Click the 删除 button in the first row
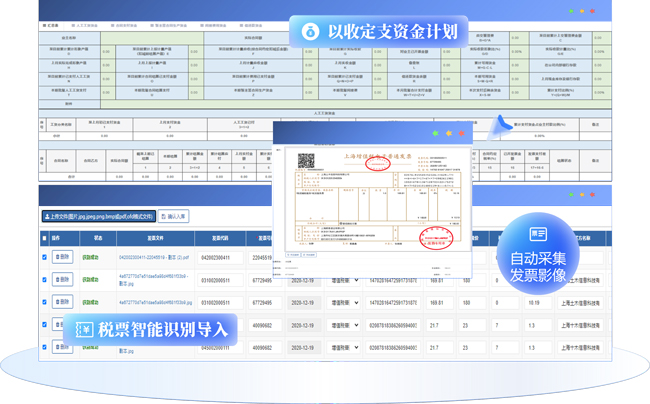 tap(62, 257)
